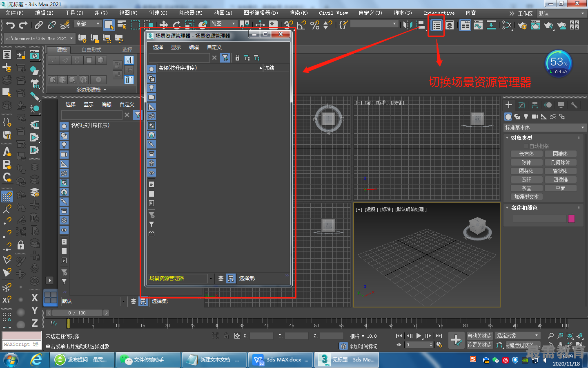Toggle Display Hidden Objects eye in floating explorer
Screen dimensions: 588x368
[151, 173]
